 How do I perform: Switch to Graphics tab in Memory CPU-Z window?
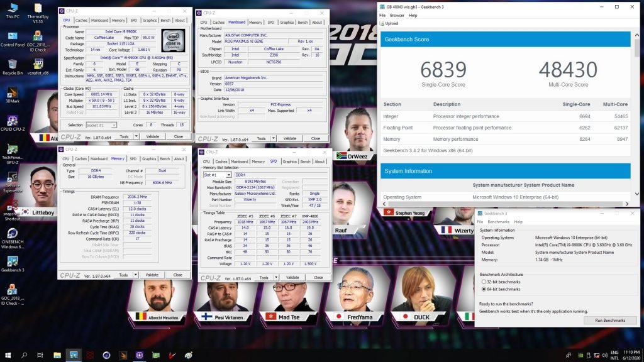click(x=149, y=159)
